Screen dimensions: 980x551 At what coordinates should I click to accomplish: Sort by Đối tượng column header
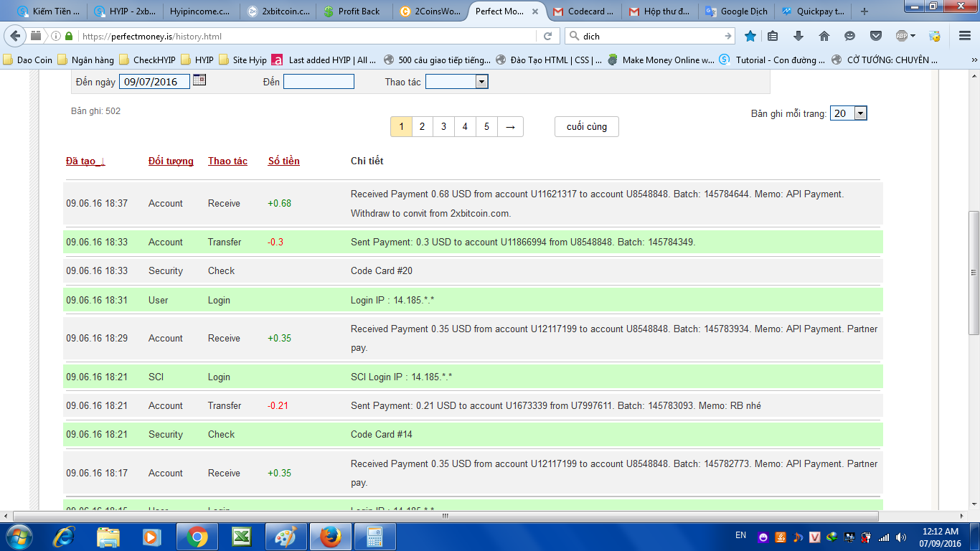[171, 161]
